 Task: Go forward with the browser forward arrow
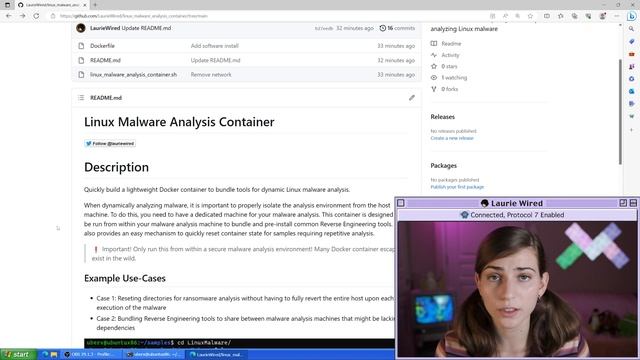point(22,16)
